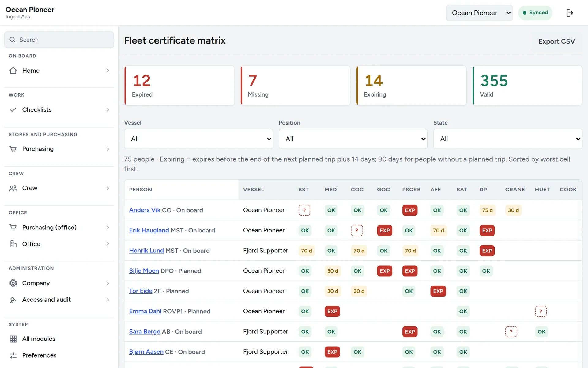The image size is (588, 368).
Task: Click the All modules grid icon
Action: 13,339
